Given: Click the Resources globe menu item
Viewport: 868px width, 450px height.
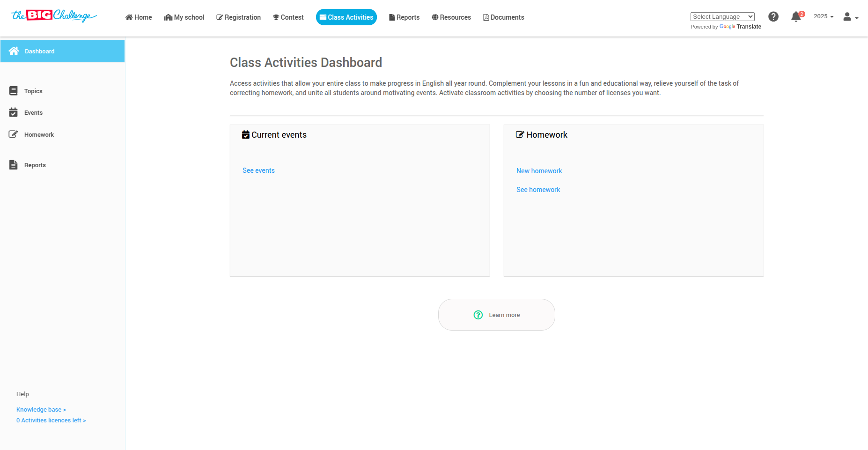Looking at the screenshot, I should click(x=451, y=17).
